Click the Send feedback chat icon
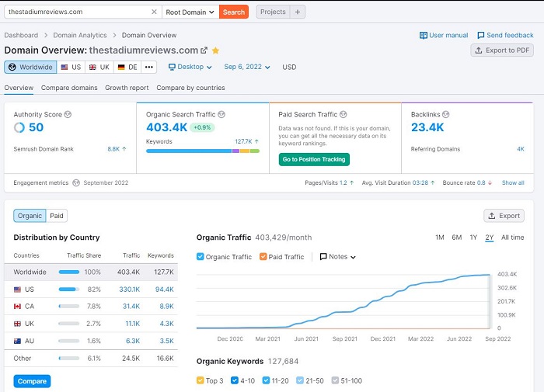The width and height of the screenshot is (544, 392). click(x=481, y=36)
